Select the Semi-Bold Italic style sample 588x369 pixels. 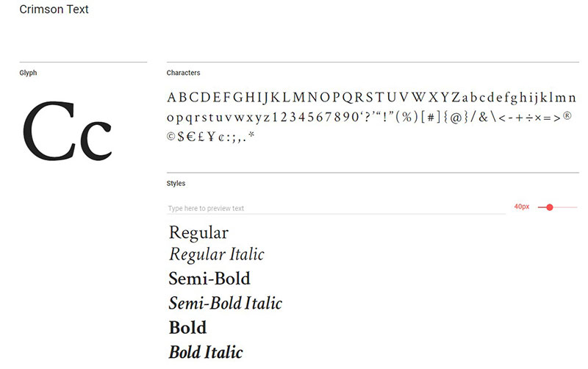tap(225, 303)
